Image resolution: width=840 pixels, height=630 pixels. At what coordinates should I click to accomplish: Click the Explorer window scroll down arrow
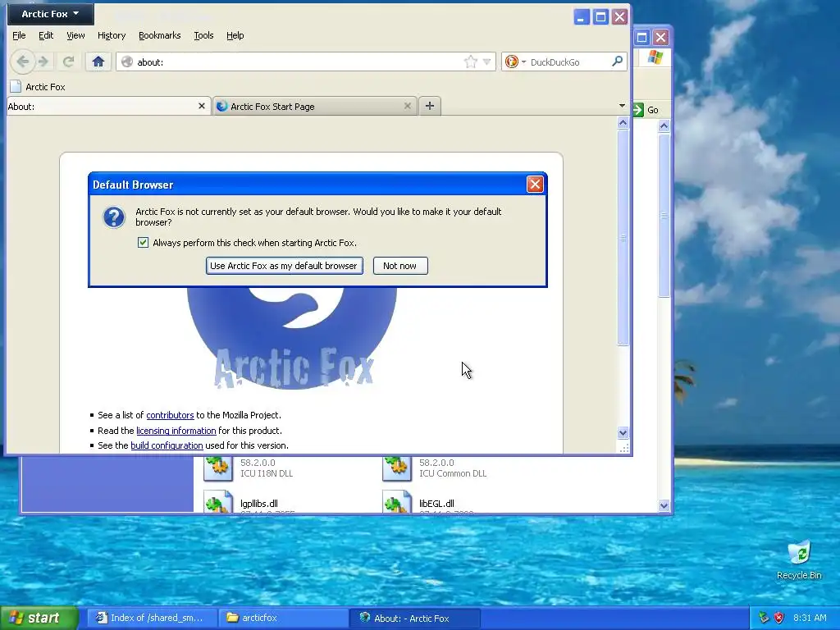tap(664, 505)
